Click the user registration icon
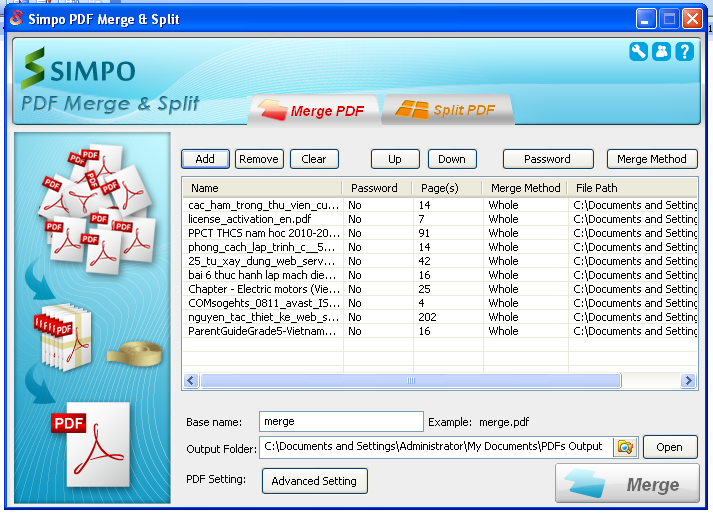Viewport: 713px width, 515px height. pyautogui.click(x=661, y=51)
